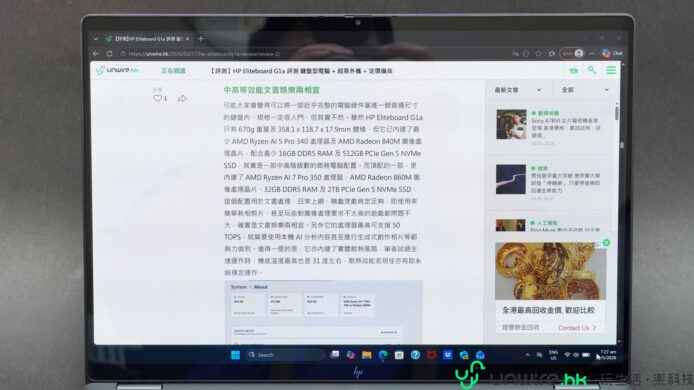Reload the page with the refresh icon
This screenshot has height=390, width=694.
pos(109,54)
